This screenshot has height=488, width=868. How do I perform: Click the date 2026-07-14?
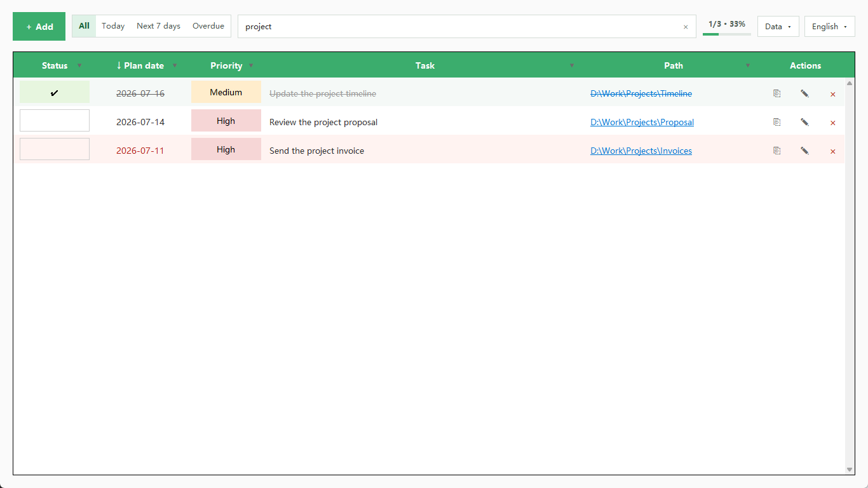click(x=140, y=122)
